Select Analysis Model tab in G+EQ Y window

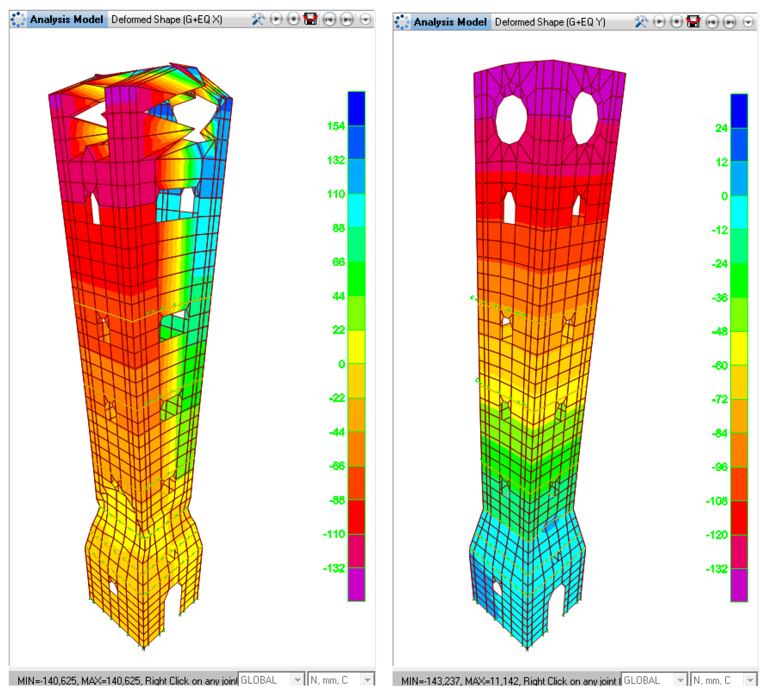pyautogui.click(x=450, y=22)
